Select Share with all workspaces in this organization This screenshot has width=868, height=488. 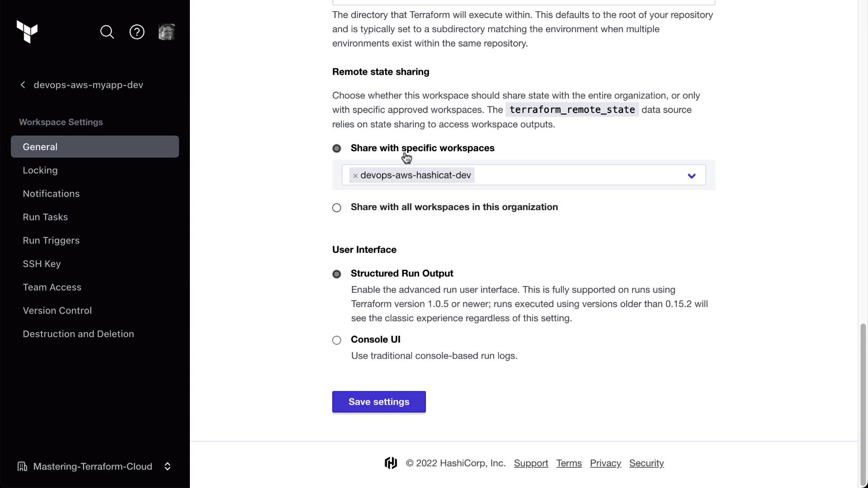coord(337,208)
